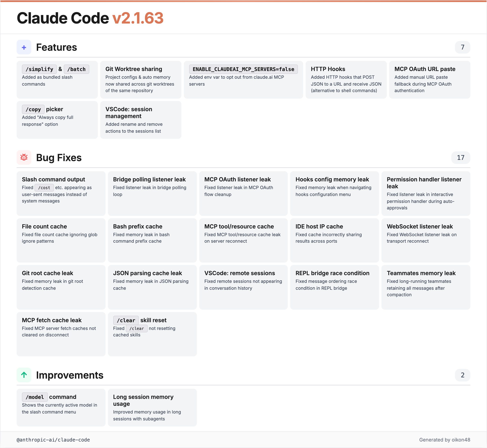The image size is (487, 448).
Task: Click the "VSCode: session management" card title
Action: 129,113
